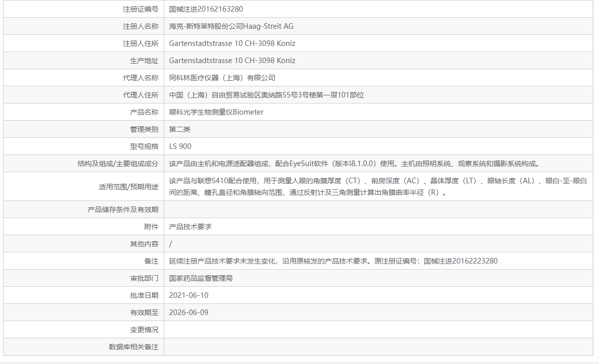The height and width of the screenshot is (364, 599).
Task: Click the 第二类 category value
Action: 179,129
